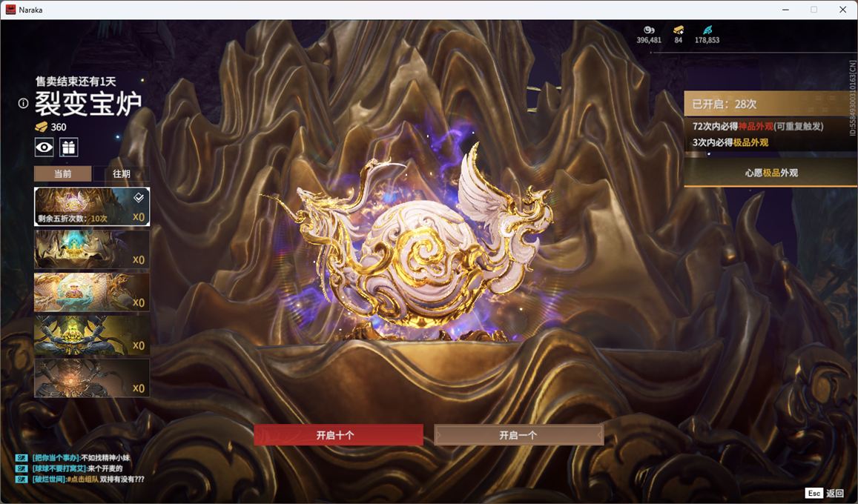This screenshot has height=504, width=858.
Task: Click the 178,853 currency amount
Action: (x=707, y=40)
